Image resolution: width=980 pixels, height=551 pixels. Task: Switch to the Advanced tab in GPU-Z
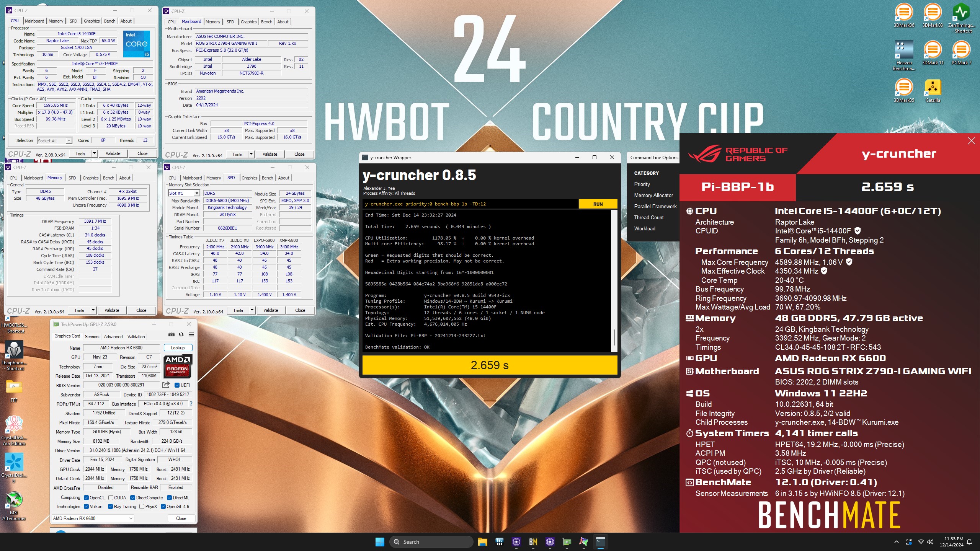pos(113,337)
